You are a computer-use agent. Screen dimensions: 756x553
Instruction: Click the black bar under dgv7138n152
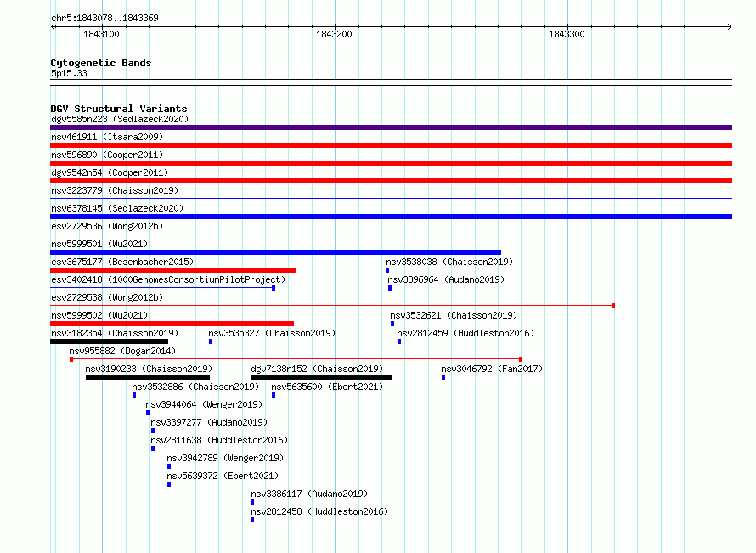click(322, 377)
